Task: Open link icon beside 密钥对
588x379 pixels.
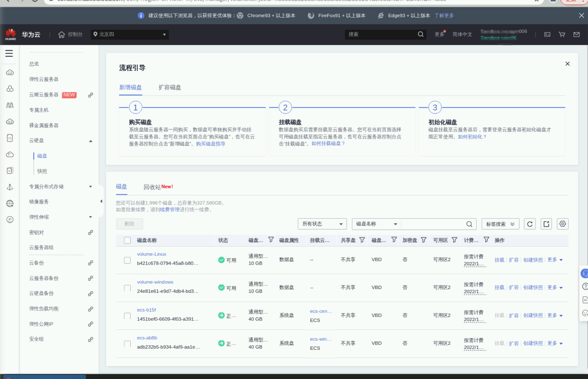Action: pos(91,232)
